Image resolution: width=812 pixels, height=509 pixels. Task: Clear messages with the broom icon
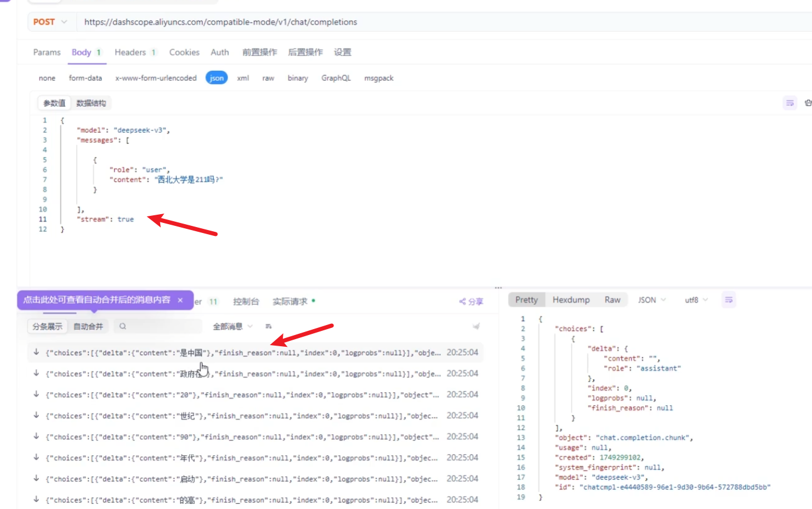(476, 326)
